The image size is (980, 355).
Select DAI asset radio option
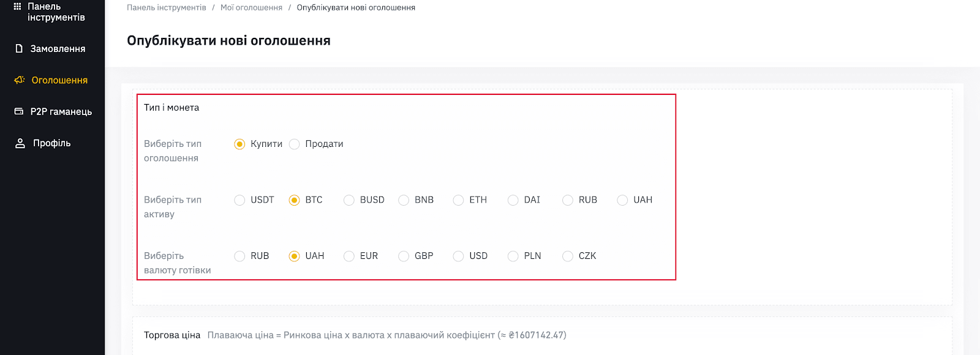tap(513, 200)
